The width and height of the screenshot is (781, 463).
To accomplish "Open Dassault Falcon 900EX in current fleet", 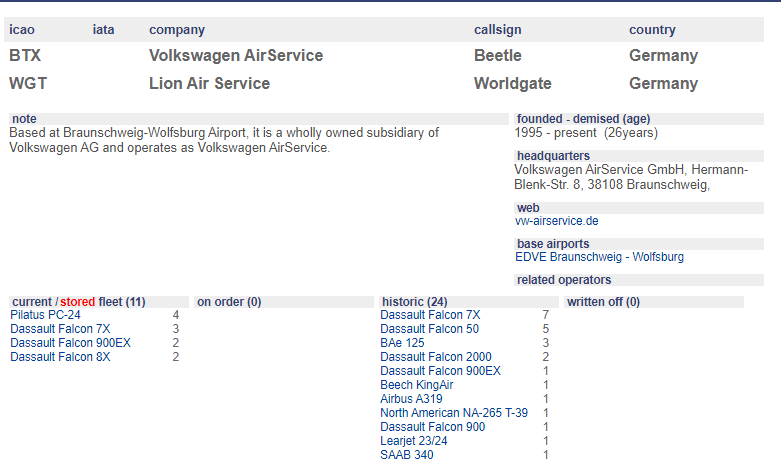I will tap(70, 343).
